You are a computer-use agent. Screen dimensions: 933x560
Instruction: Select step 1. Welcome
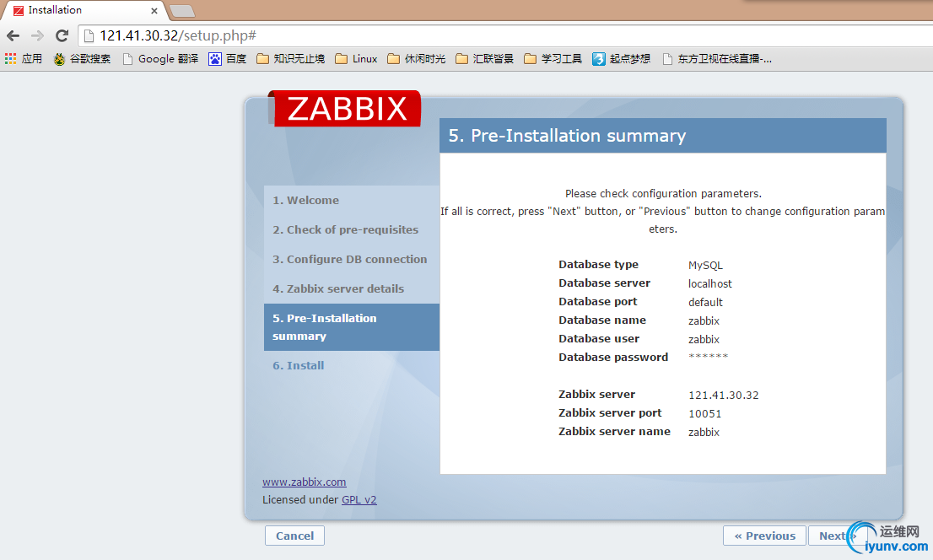point(306,201)
